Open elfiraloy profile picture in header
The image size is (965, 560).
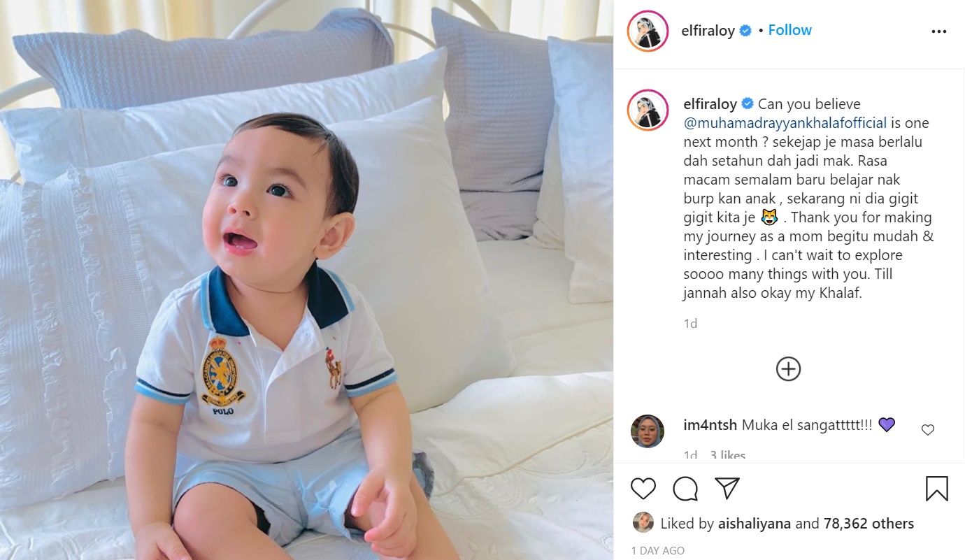tap(648, 31)
